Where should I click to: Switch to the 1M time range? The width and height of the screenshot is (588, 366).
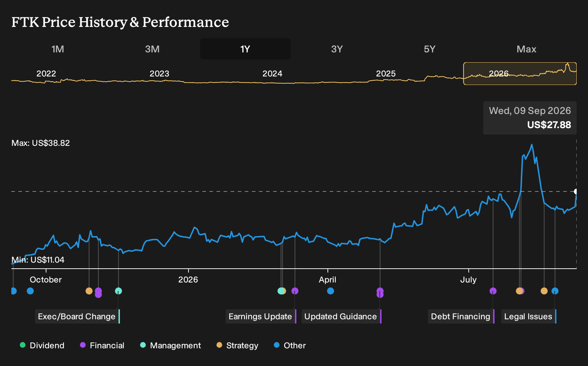click(58, 49)
